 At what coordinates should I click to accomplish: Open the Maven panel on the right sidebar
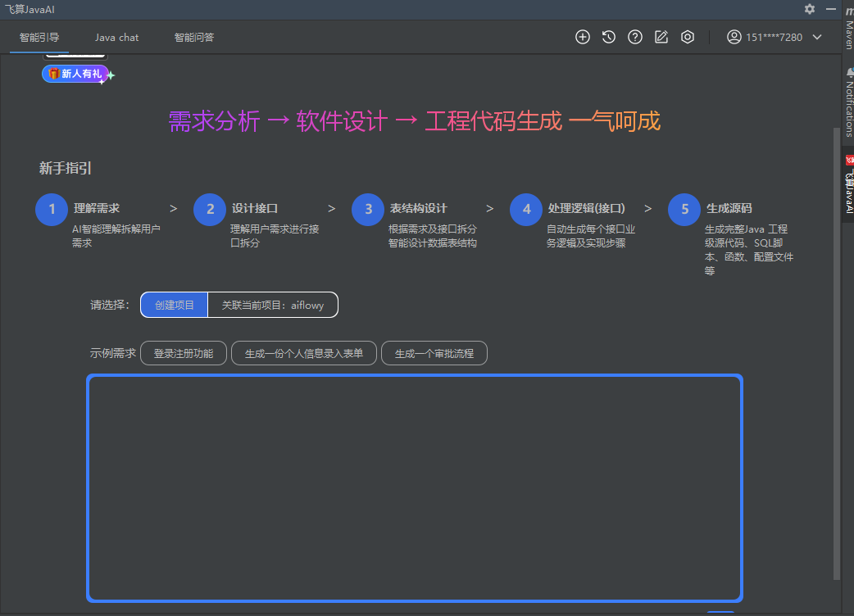847,33
